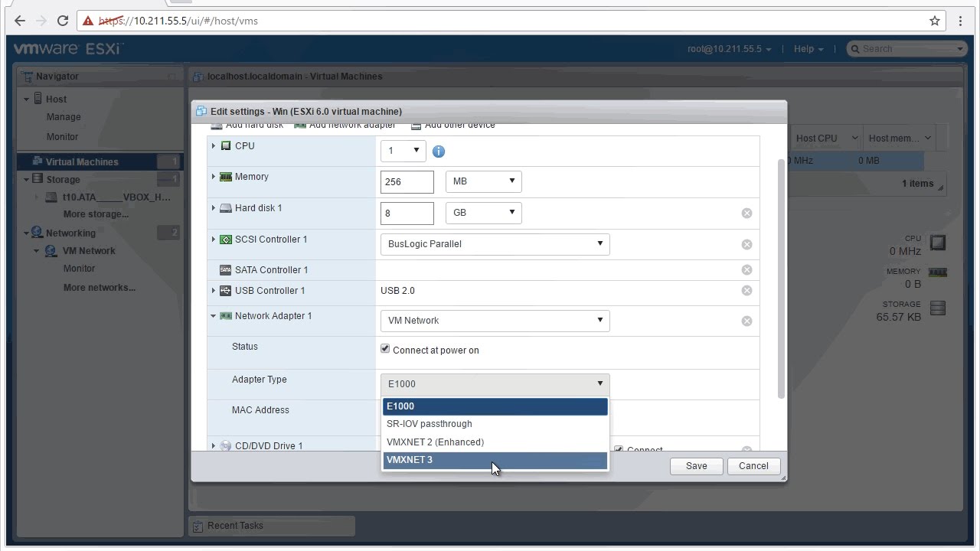Click the host Memory module icon

point(938,272)
